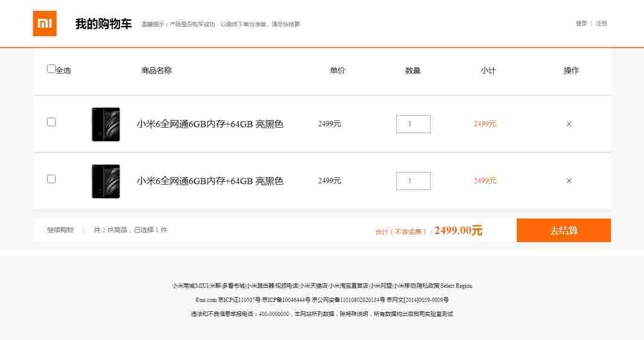Open the 多看书城 footer link
644x340 pixels.
point(233,286)
